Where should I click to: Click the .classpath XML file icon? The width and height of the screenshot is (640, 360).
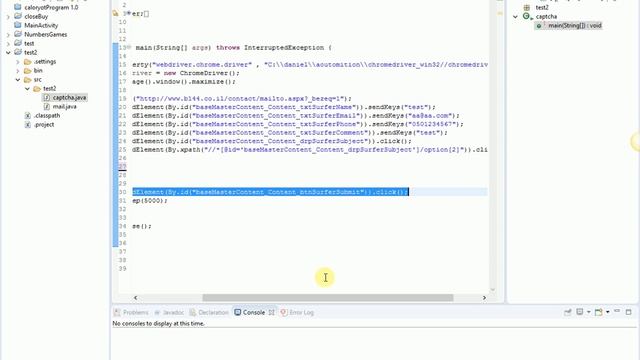pyautogui.click(x=28, y=116)
